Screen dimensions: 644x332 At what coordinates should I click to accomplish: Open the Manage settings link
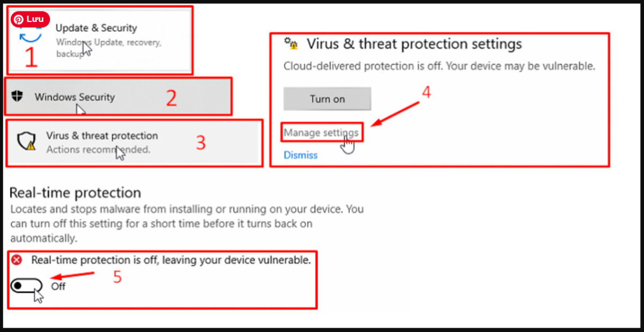pos(321,132)
